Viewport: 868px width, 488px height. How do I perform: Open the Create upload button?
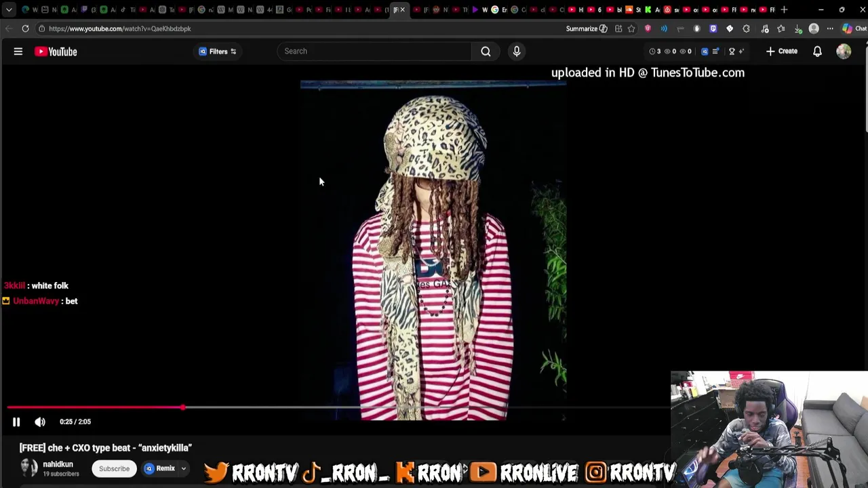click(x=782, y=52)
